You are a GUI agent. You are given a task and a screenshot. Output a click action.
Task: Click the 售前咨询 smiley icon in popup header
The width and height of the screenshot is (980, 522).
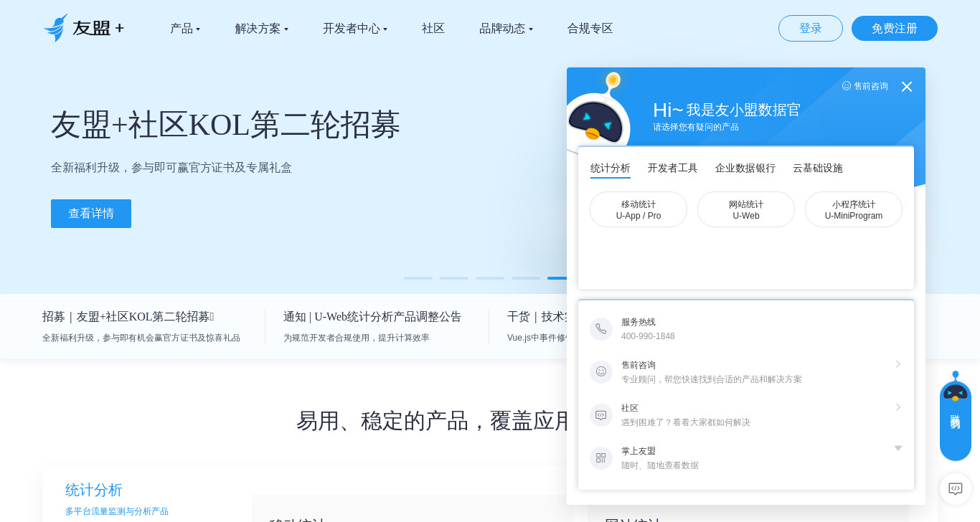pos(847,86)
